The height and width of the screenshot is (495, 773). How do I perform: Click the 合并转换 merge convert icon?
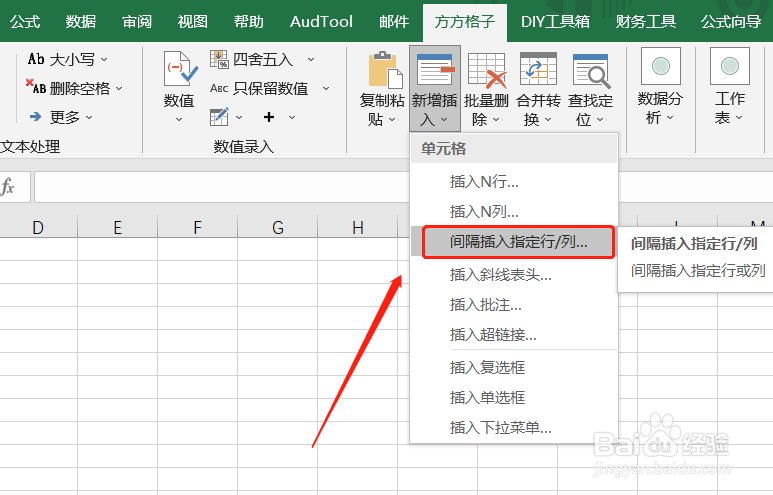(x=538, y=69)
